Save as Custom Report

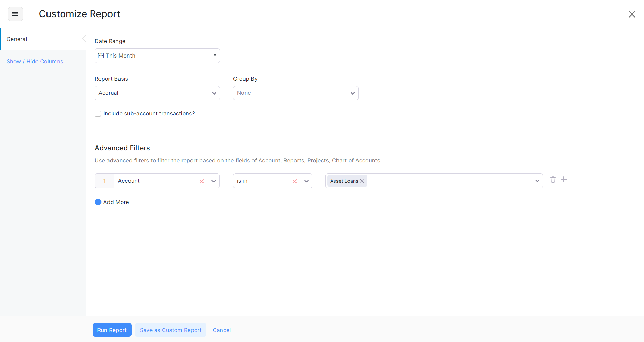pyautogui.click(x=170, y=330)
